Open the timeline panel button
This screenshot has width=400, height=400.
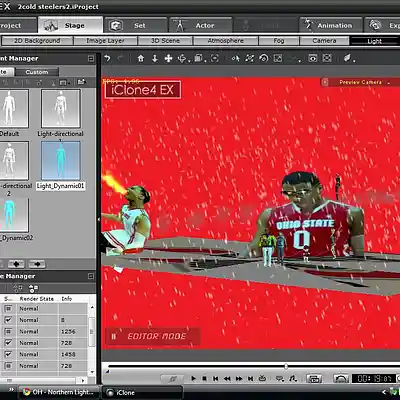[x=314, y=378]
